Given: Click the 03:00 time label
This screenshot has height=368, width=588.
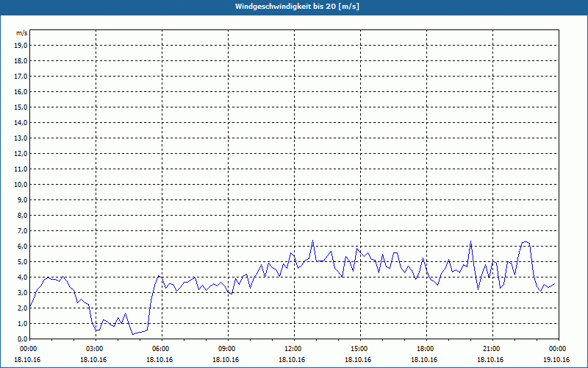Looking at the screenshot, I should 96,349.
